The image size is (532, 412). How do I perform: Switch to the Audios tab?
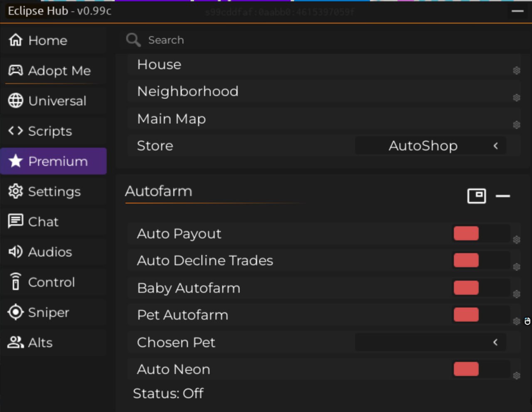click(54, 252)
